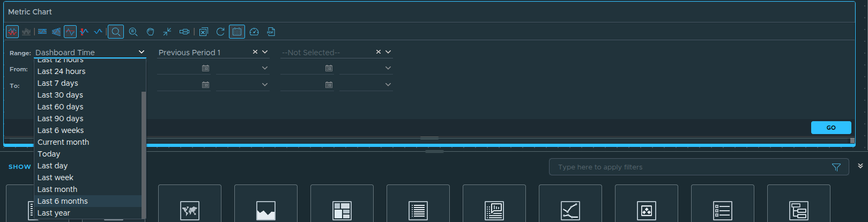Screen dimensions: 868x222
Task: Choose Last 7 days option
Action: tap(58, 83)
